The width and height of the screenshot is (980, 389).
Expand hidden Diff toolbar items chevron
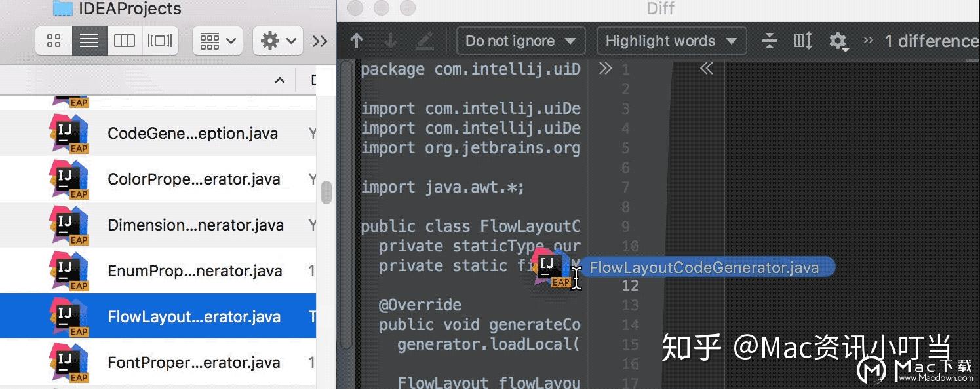(x=869, y=41)
